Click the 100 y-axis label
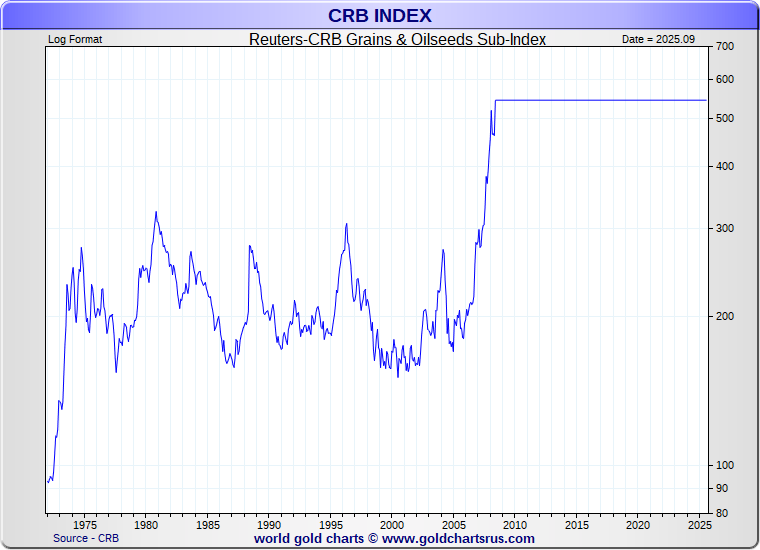This screenshot has height=550, width=760. tap(725, 465)
